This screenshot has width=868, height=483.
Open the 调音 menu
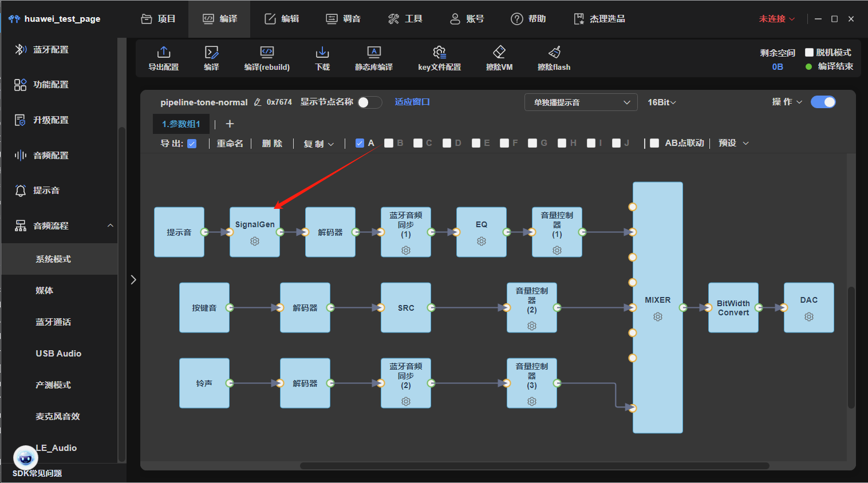coord(344,19)
